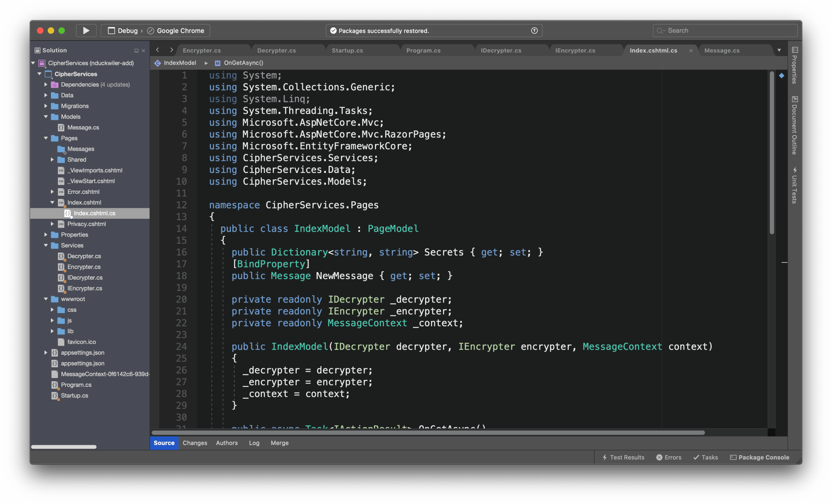Open the tab overflow dropdown arrow
This screenshot has width=832, height=504.
[x=779, y=50]
